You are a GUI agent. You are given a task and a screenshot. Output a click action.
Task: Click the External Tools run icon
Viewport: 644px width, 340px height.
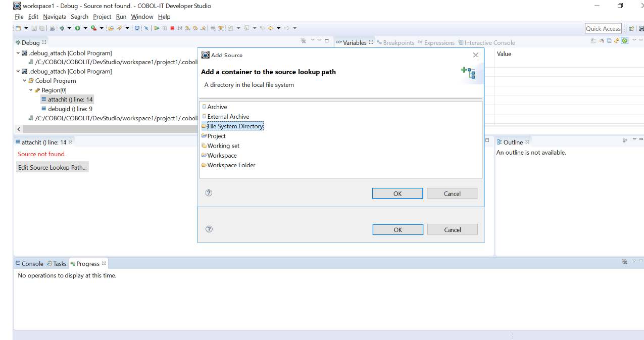pos(93,28)
